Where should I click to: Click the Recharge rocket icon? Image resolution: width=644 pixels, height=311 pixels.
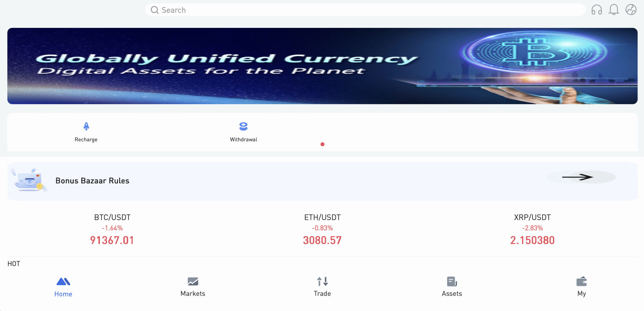point(86,126)
